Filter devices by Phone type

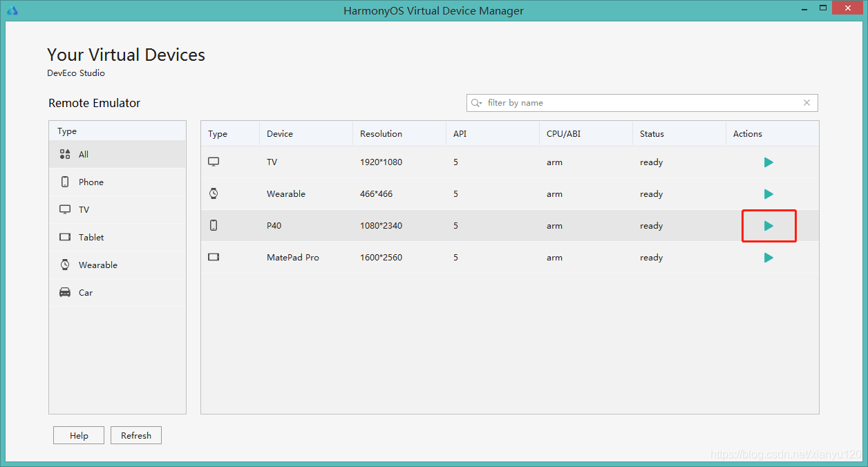point(117,182)
